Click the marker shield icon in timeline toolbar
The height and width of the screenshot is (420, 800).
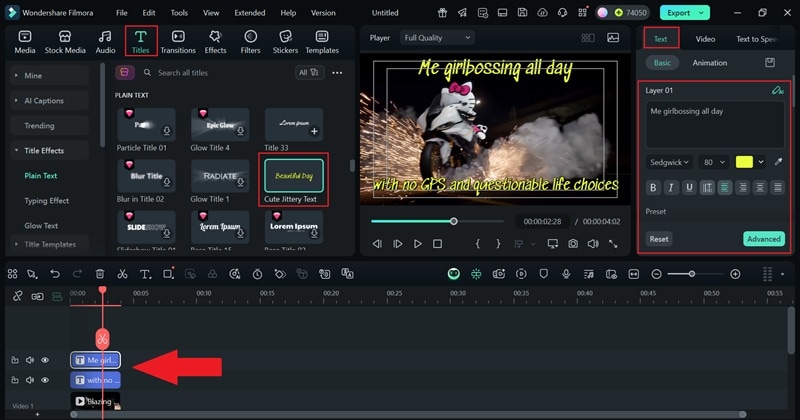543,274
